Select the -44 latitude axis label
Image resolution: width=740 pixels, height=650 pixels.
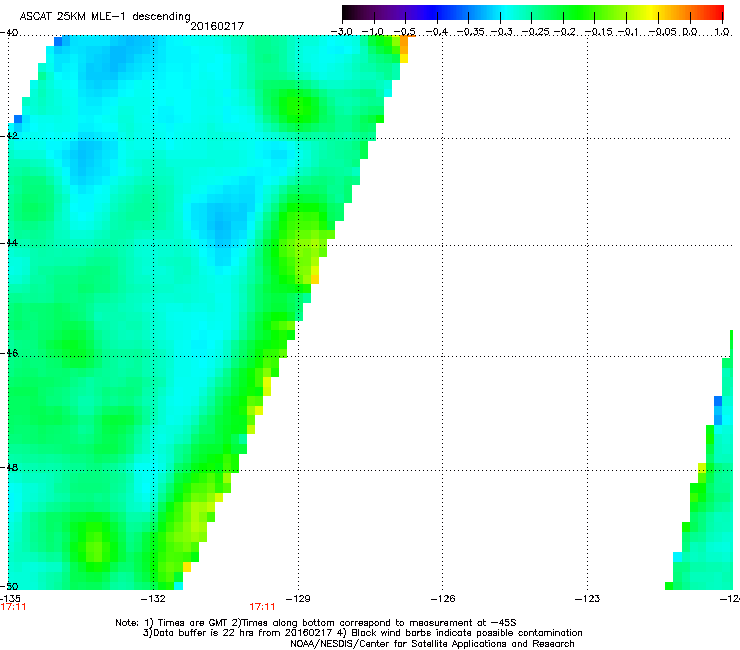pos(9,243)
